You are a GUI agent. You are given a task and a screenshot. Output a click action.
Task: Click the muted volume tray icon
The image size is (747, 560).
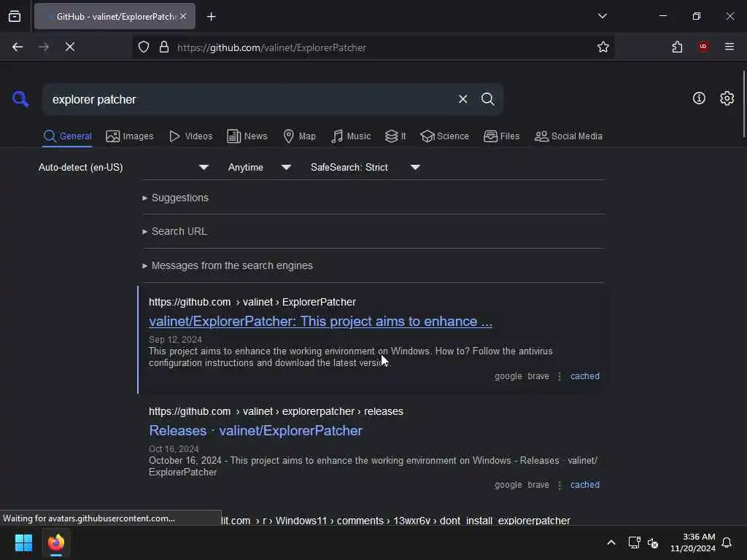tap(653, 542)
